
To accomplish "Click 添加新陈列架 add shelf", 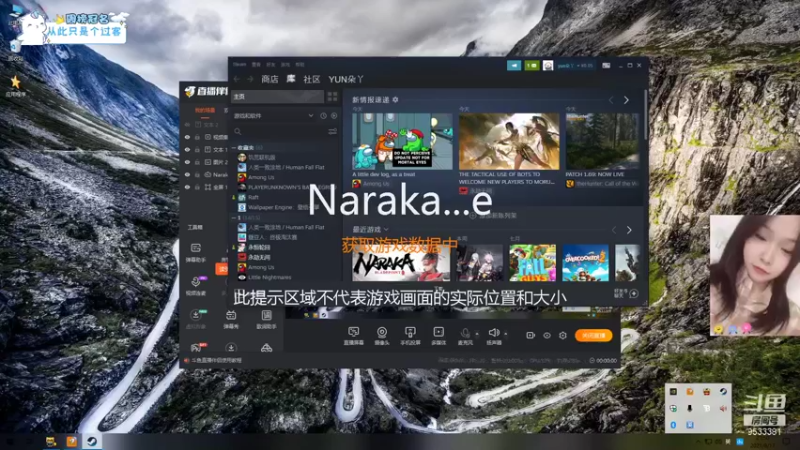I will coord(493,215).
